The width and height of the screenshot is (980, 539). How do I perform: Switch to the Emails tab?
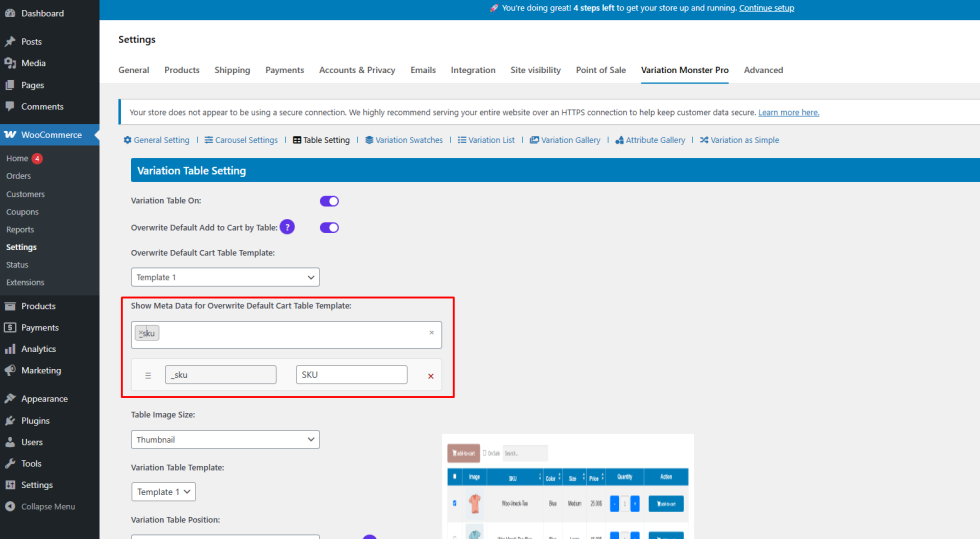coord(423,70)
